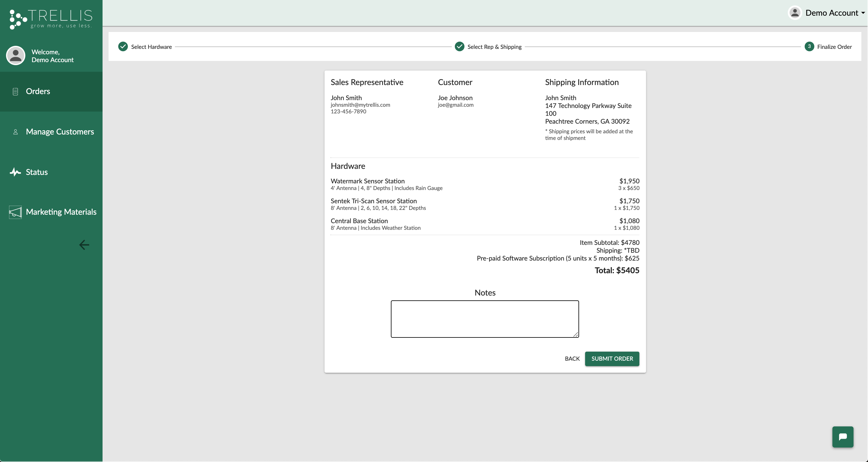Click the Orders clipboard icon
This screenshot has width=868, height=462.
click(15, 91)
